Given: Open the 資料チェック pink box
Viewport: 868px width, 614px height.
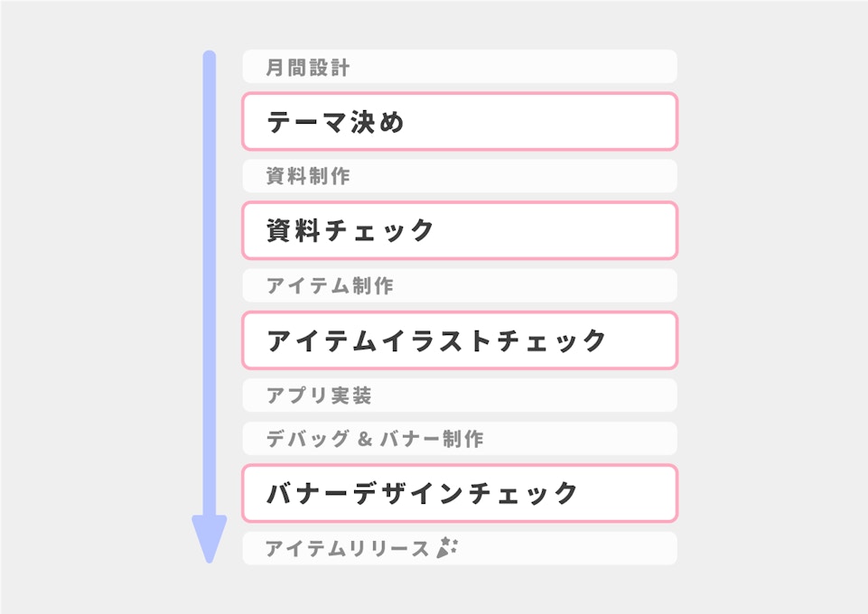Looking at the screenshot, I should coord(459,230).
